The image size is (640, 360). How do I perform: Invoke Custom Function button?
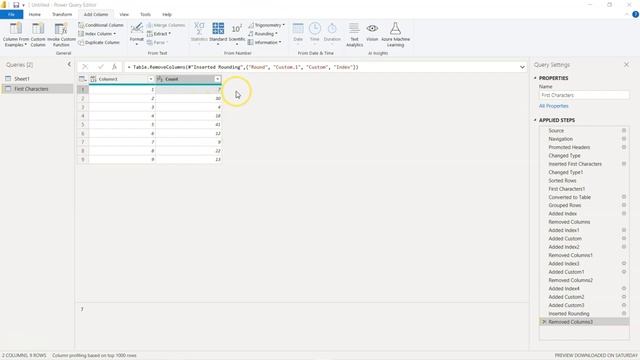click(x=61, y=34)
